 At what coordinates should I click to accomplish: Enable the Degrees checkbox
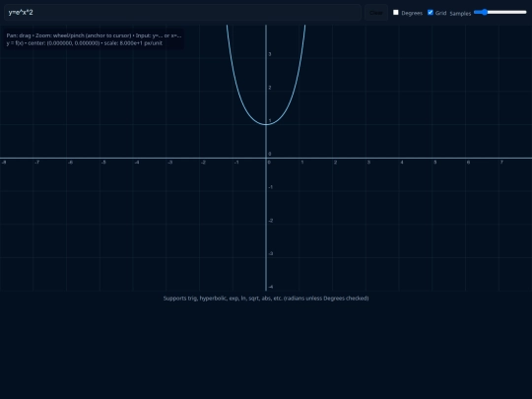396,13
